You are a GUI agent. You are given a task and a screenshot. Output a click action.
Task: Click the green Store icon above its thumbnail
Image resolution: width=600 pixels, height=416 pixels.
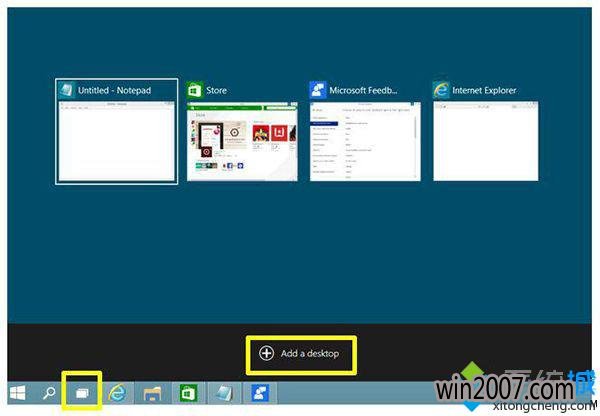(195, 90)
